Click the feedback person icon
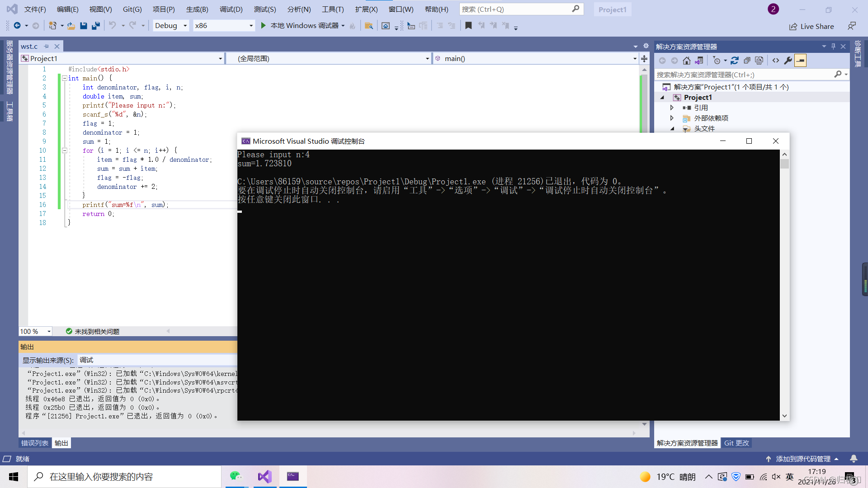The image size is (868, 488). (852, 26)
